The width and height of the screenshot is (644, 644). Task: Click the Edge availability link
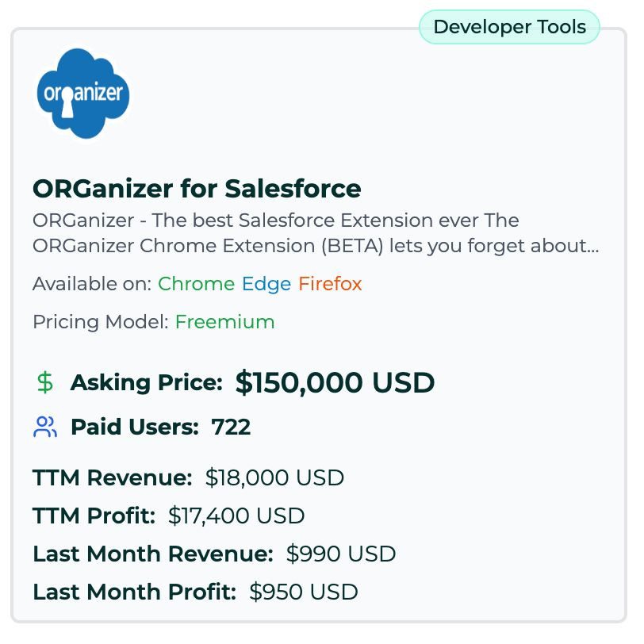pyautogui.click(x=266, y=284)
